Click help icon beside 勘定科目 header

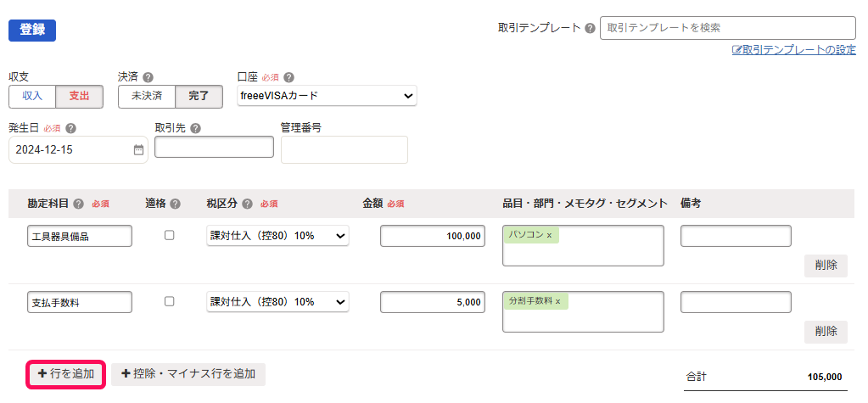(x=79, y=204)
